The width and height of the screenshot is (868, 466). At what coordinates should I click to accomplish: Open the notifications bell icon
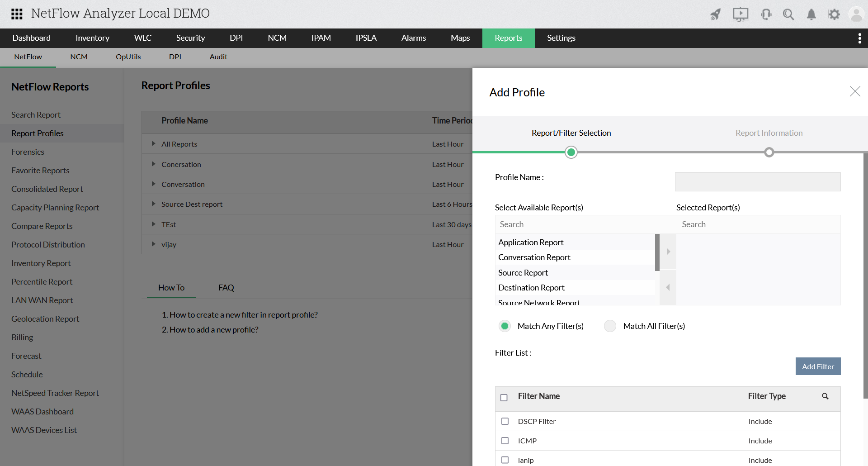(x=811, y=14)
